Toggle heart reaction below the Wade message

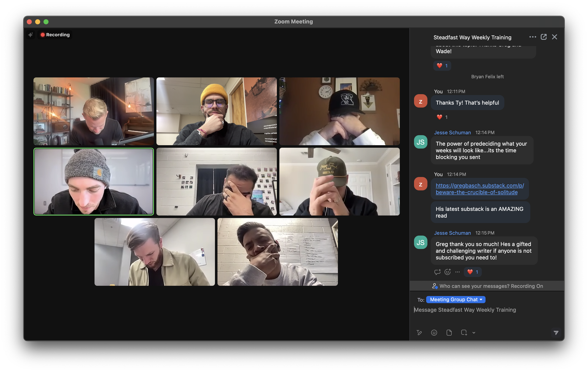[x=442, y=65]
